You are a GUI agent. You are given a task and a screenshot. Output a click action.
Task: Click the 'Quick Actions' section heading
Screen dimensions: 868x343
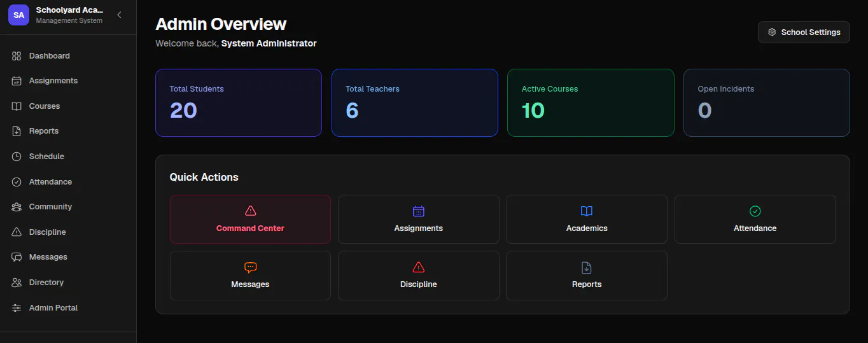coord(204,178)
